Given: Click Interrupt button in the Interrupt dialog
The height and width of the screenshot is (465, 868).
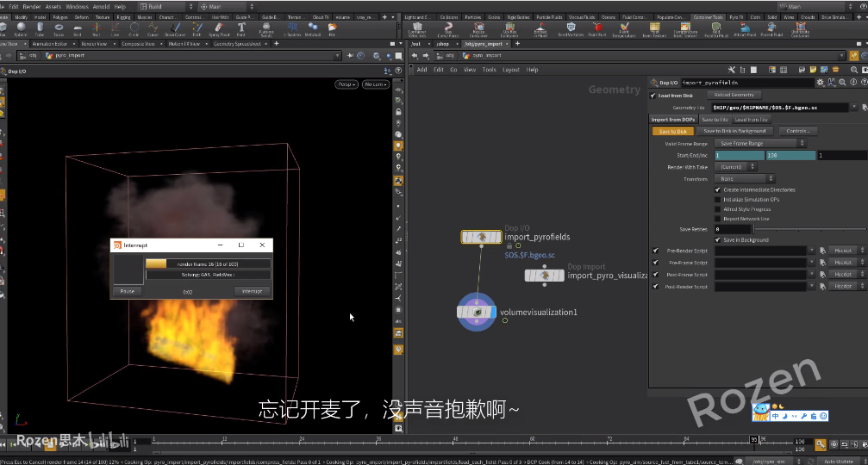Looking at the screenshot, I should (x=252, y=291).
